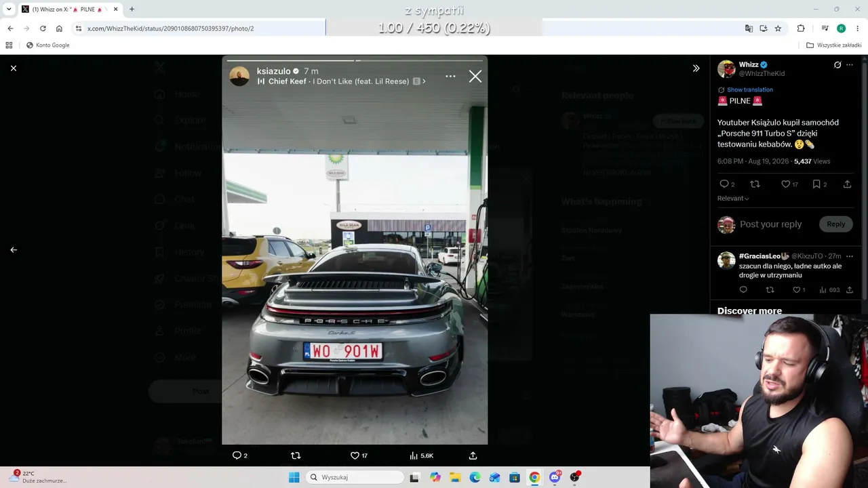Screen dimensions: 868x488
Task: Expand the Relevant replies sort dropdown
Action: (733, 199)
